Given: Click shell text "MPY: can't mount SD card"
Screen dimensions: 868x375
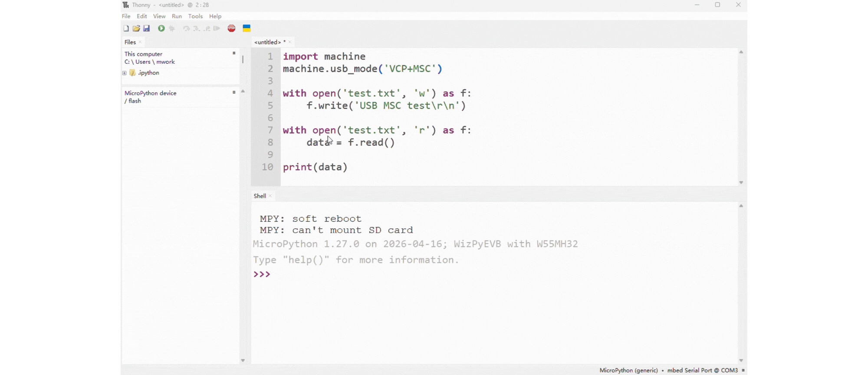Looking at the screenshot, I should pyautogui.click(x=336, y=230).
